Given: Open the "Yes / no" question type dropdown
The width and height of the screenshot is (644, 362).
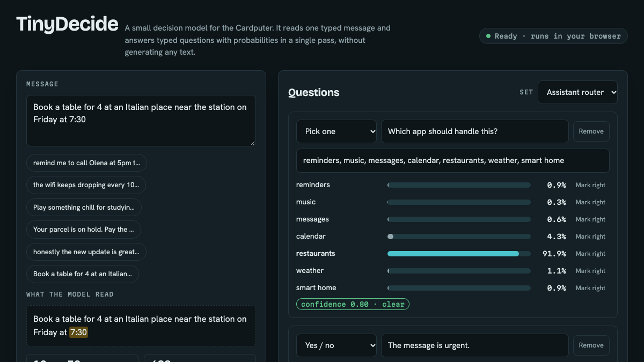Looking at the screenshot, I should pos(336,345).
